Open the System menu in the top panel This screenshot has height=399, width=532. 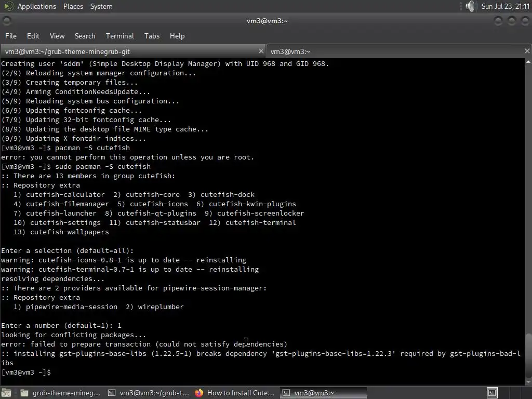point(101,6)
